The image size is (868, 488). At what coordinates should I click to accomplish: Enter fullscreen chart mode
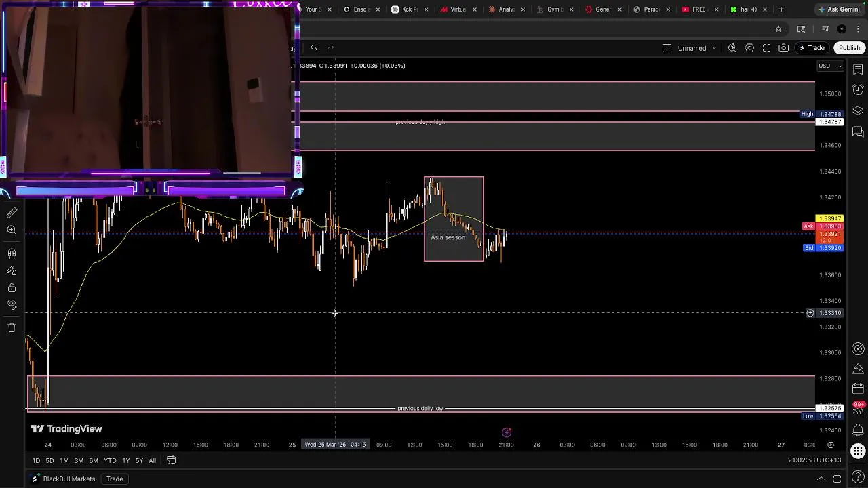(x=766, y=48)
